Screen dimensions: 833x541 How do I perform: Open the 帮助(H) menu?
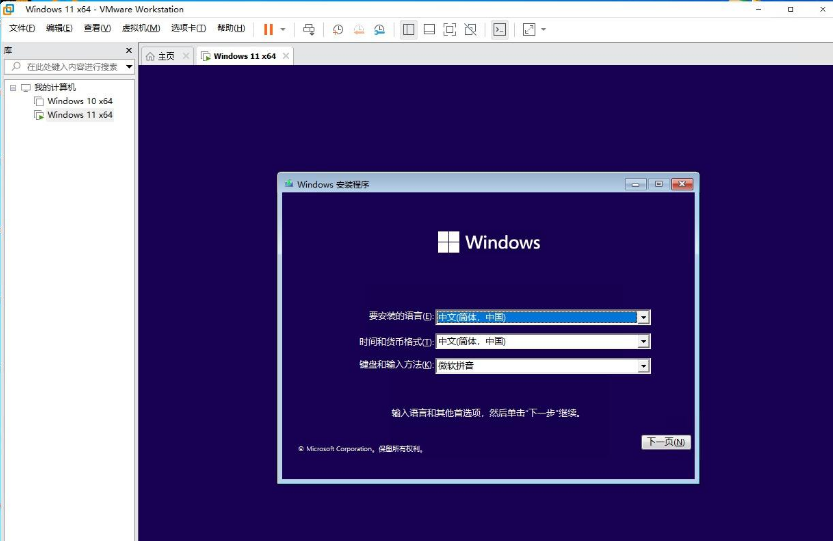[x=231, y=28]
